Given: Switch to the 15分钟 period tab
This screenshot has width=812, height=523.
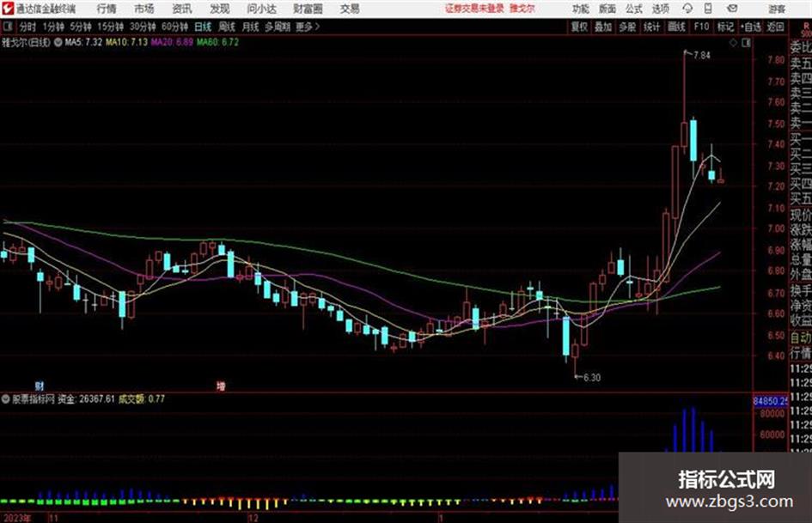Looking at the screenshot, I should point(111,27).
